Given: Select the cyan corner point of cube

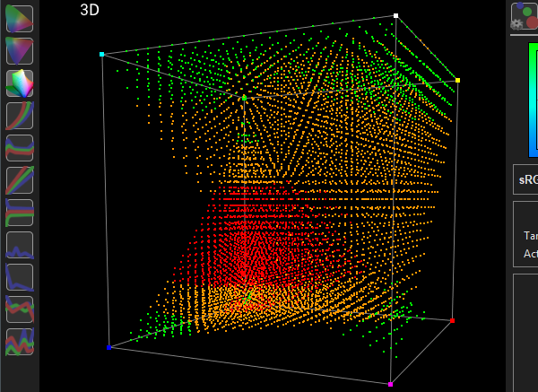Looking at the screenshot, I should coord(102,55).
